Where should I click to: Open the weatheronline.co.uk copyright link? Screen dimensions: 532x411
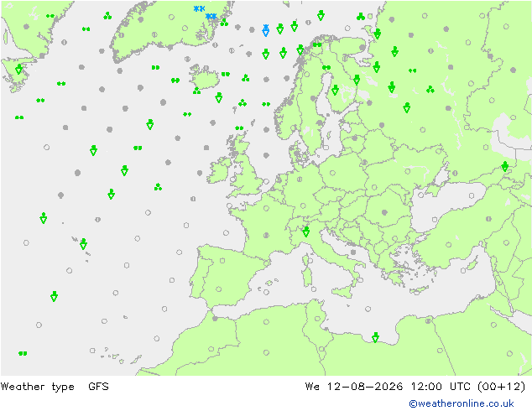coord(461,403)
